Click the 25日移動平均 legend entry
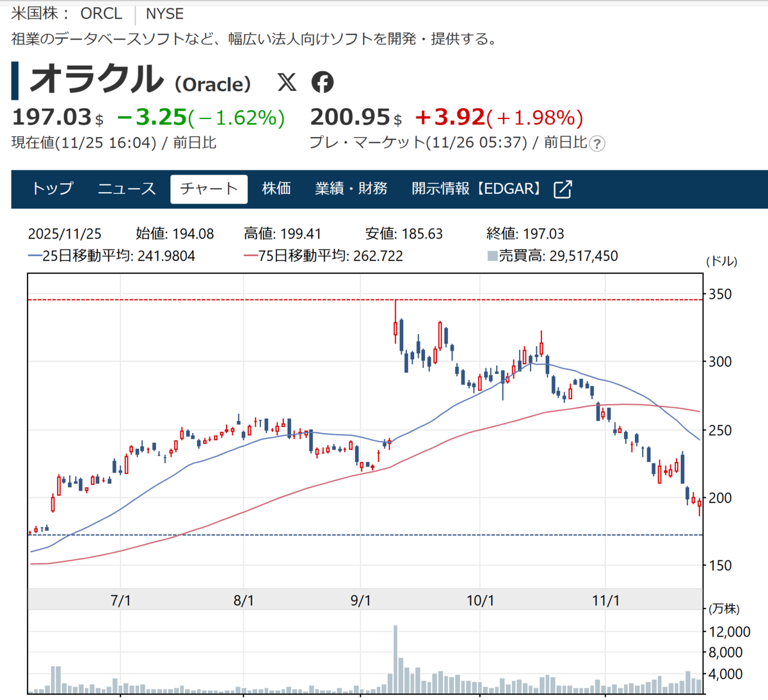 pos(111,256)
